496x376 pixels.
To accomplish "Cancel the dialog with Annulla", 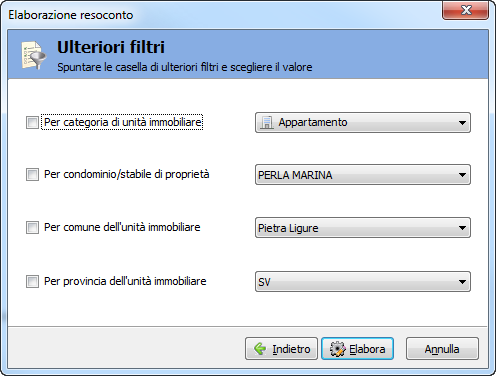I will pos(442,349).
